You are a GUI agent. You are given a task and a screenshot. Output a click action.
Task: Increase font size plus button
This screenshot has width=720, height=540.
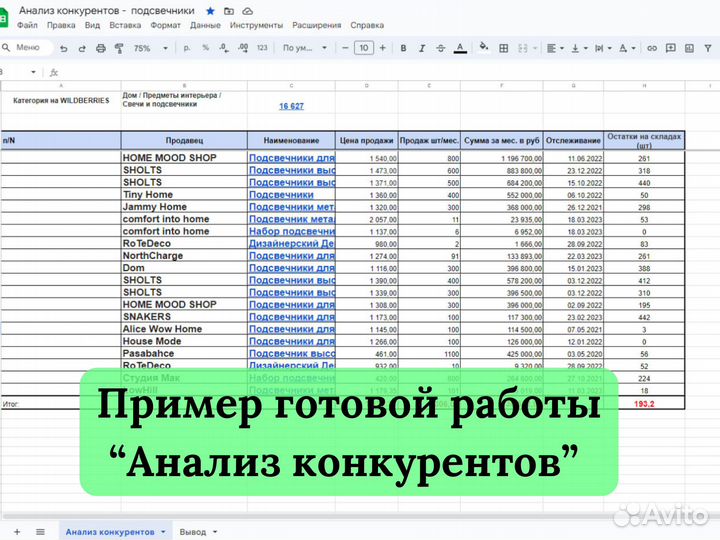(382, 48)
